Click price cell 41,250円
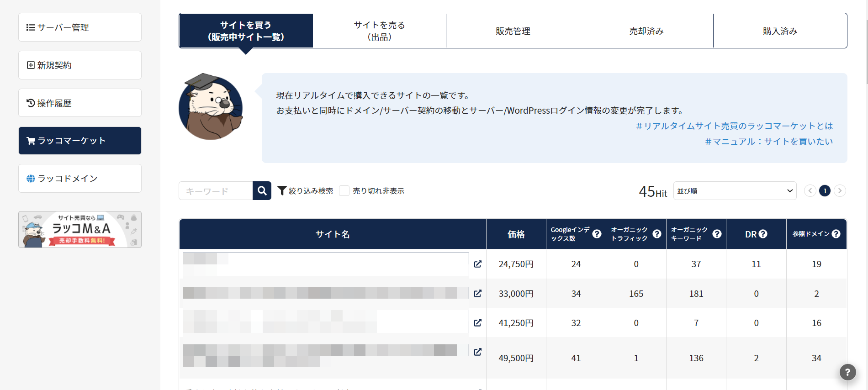This screenshot has width=868, height=390. (x=516, y=323)
